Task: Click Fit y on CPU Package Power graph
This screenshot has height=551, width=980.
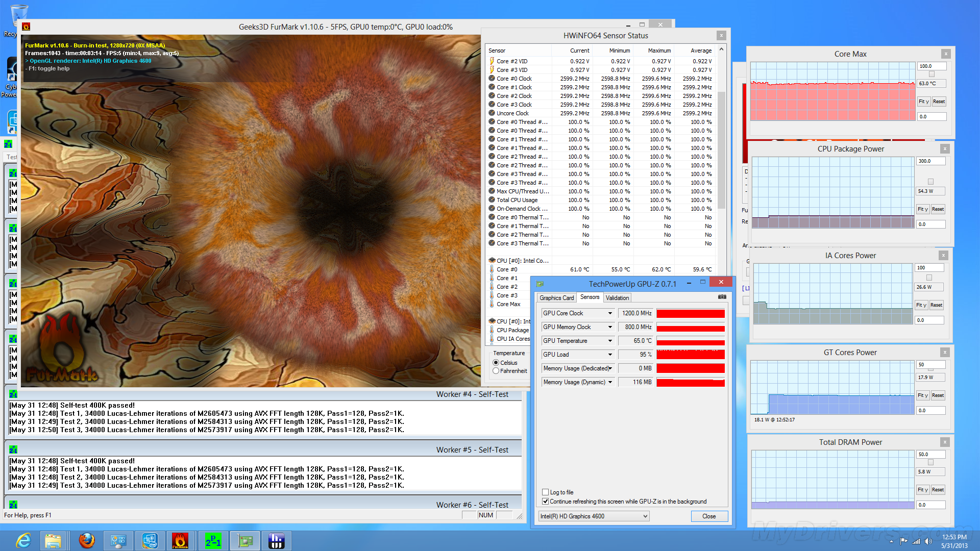Action: [922, 209]
